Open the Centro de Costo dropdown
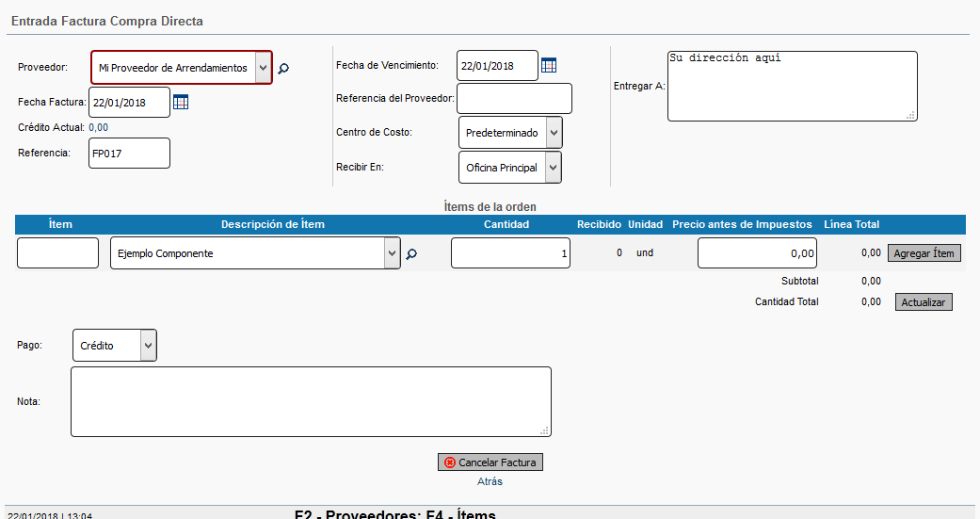 [554, 133]
